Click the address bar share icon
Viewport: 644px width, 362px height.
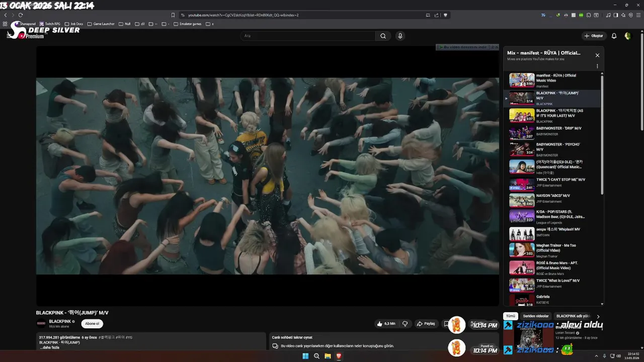(436, 15)
